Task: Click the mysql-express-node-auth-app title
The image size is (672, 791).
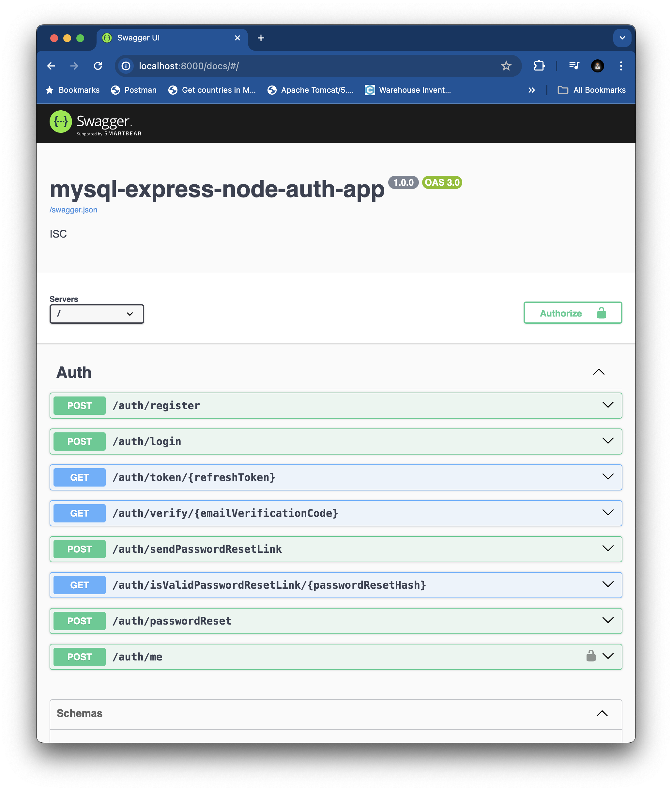Action: [217, 189]
